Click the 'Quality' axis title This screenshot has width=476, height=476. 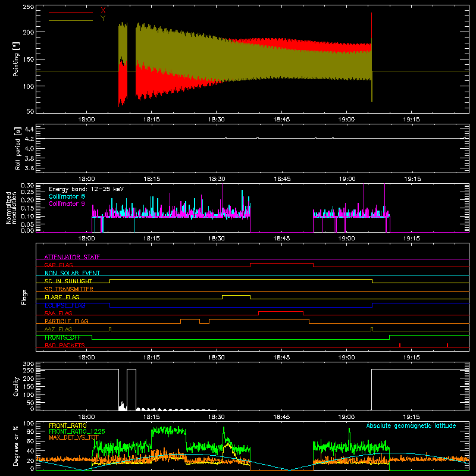16,386
